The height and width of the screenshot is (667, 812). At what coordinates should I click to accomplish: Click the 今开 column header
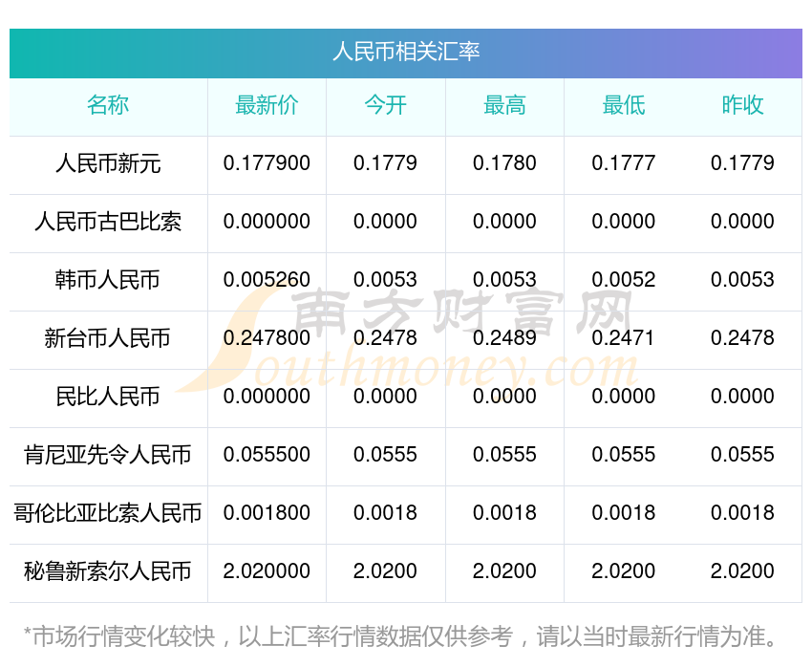point(385,105)
